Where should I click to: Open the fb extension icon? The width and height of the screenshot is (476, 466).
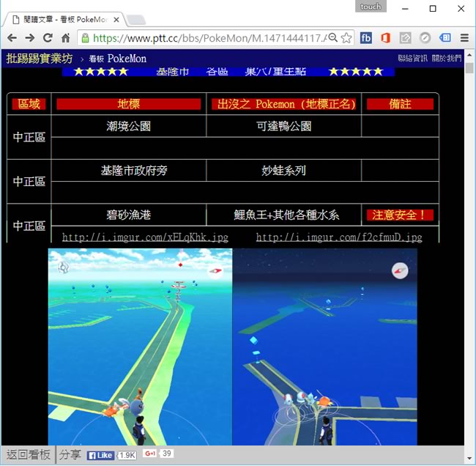click(366, 38)
